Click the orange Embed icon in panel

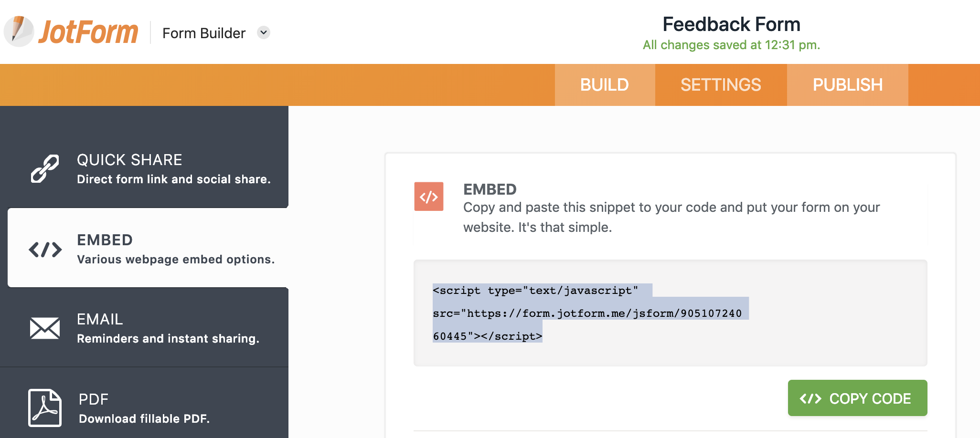click(428, 197)
